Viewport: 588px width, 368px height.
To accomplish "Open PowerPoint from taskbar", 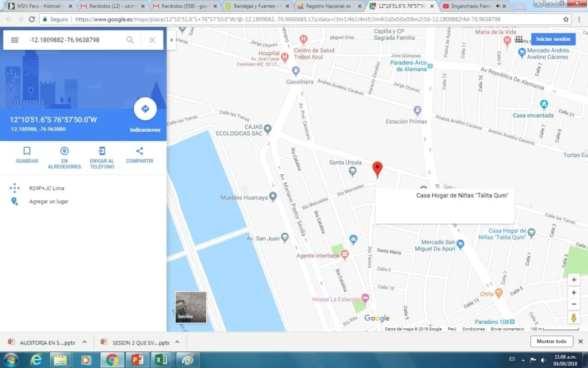I will pos(137,360).
